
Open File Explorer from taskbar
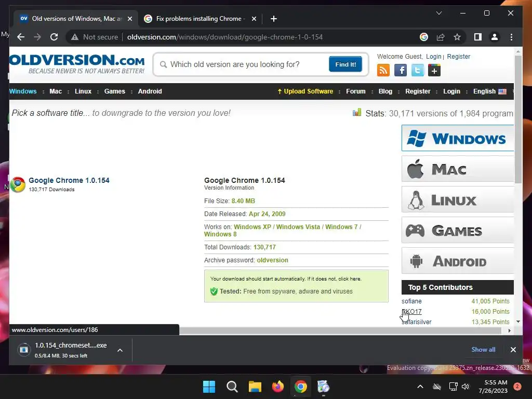click(255, 387)
